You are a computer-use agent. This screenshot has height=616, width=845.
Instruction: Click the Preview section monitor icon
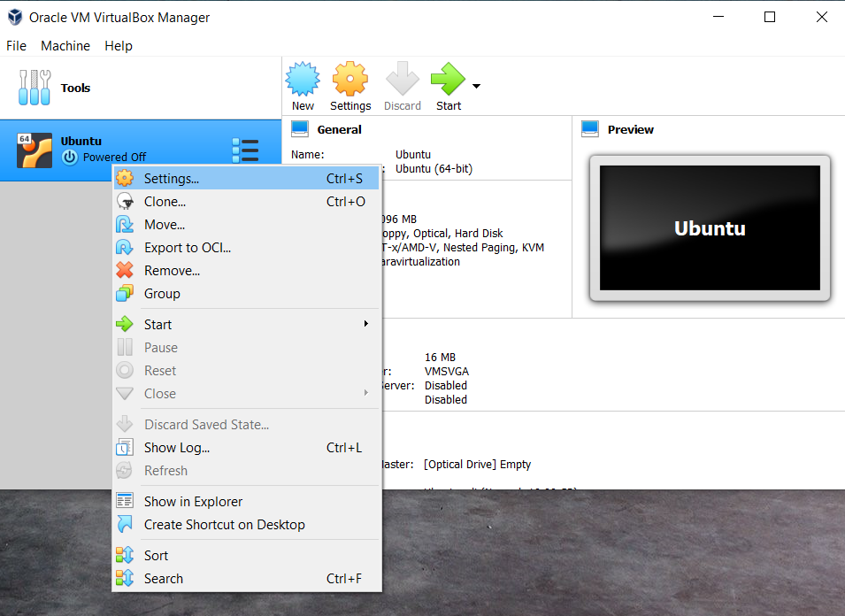click(x=590, y=129)
